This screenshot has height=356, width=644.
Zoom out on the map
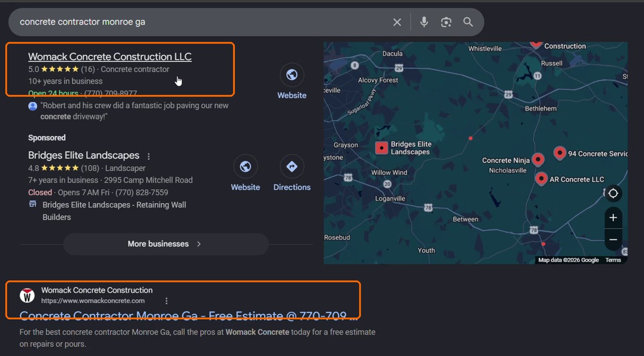point(613,240)
